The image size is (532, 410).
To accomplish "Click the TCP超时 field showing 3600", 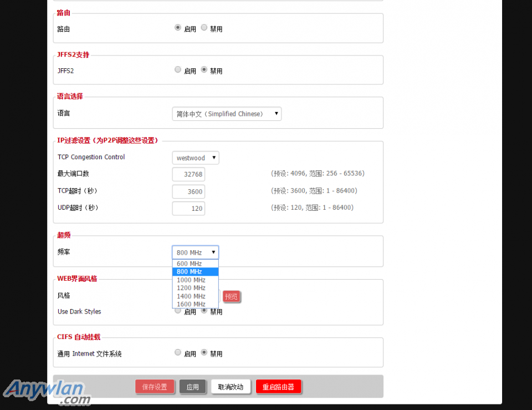I will (x=188, y=191).
